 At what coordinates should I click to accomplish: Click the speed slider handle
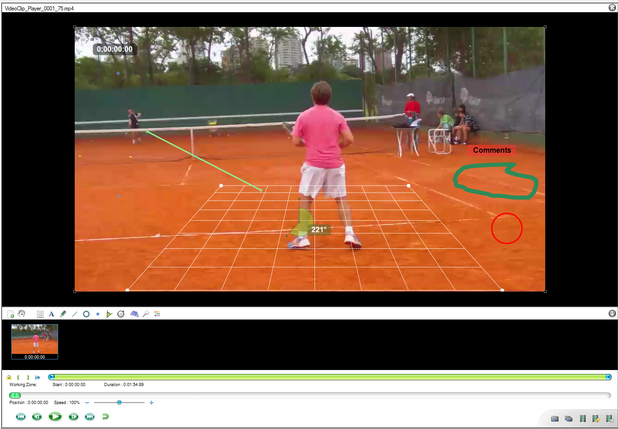point(119,402)
